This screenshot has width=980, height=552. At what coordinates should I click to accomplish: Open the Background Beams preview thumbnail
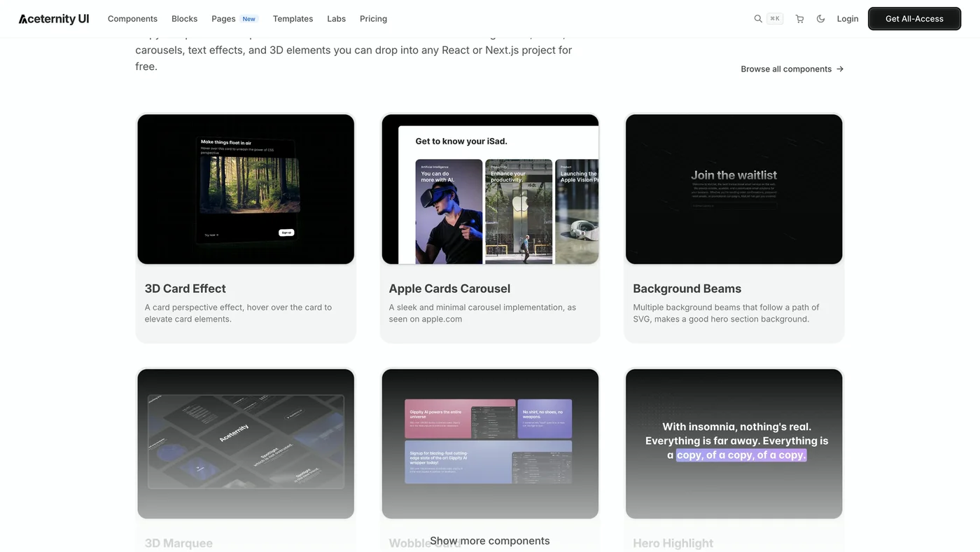pyautogui.click(x=734, y=189)
